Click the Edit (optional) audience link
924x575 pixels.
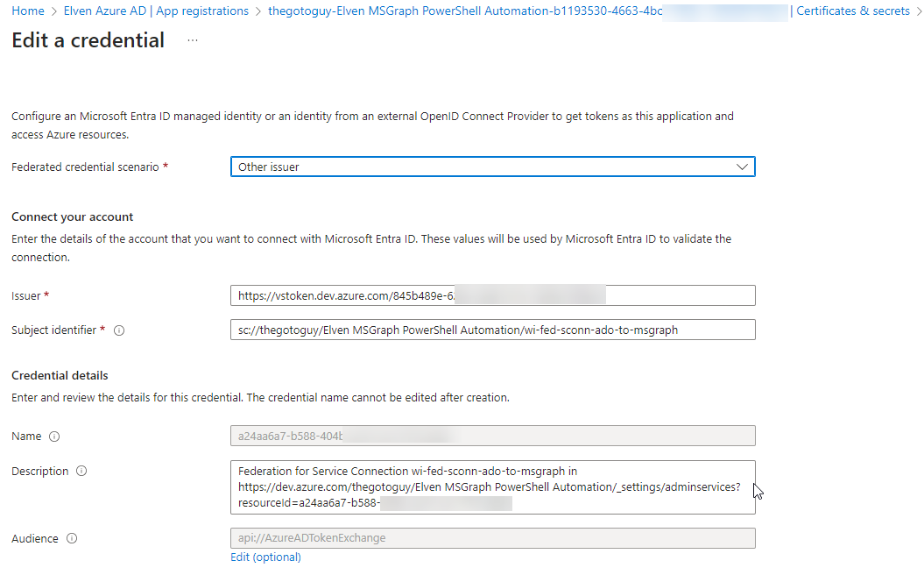tap(265, 557)
